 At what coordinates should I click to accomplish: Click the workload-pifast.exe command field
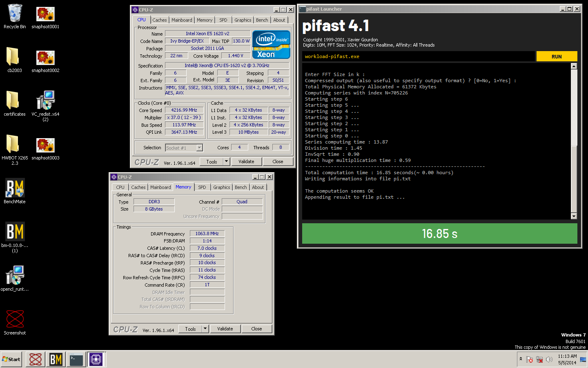point(419,56)
